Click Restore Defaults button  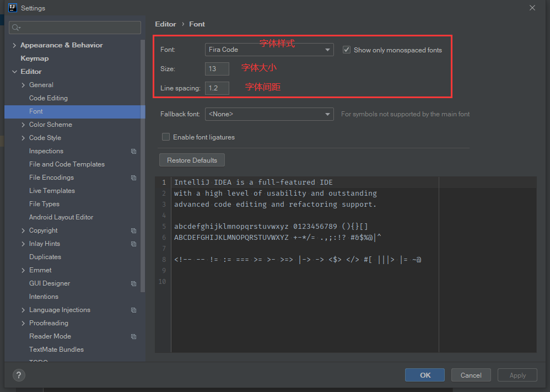[x=192, y=160]
